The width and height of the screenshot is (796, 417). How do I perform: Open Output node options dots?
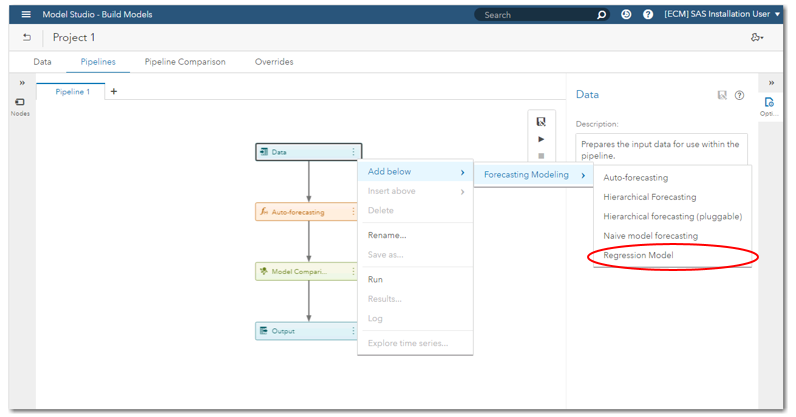click(353, 331)
